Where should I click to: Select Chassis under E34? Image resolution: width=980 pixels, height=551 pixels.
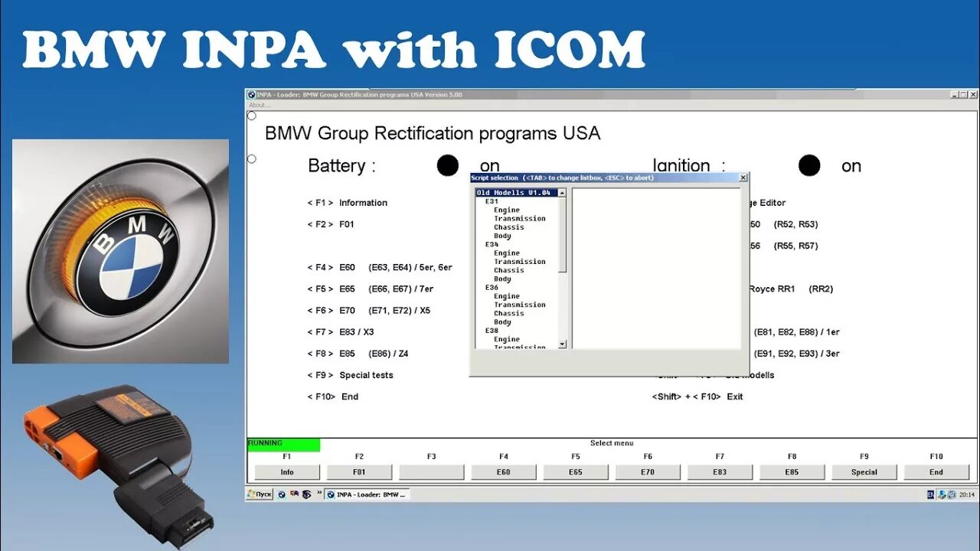click(x=509, y=270)
